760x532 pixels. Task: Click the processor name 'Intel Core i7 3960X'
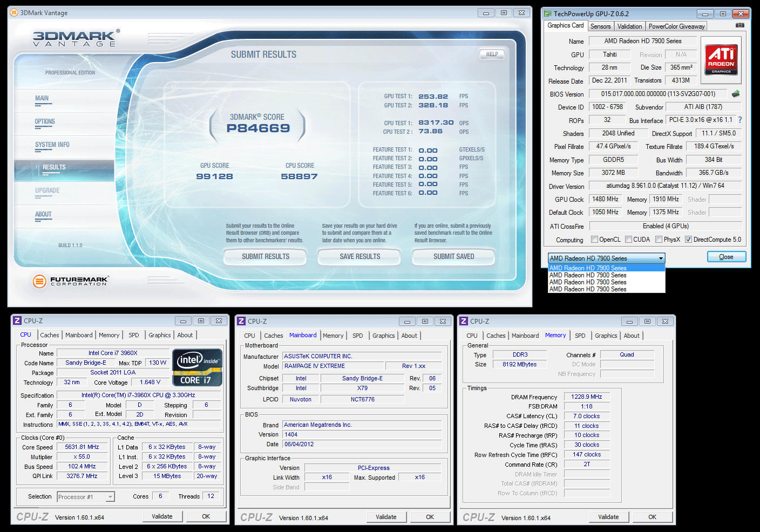pos(113,353)
